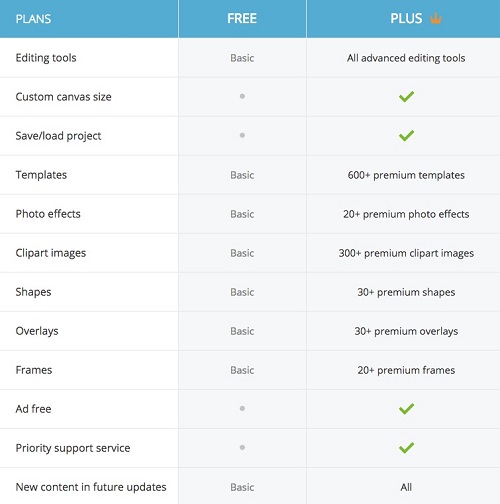This screenshot has width=500, height=504.
Task: Click '600+ premium templates' text
Action: coord(406,175)
